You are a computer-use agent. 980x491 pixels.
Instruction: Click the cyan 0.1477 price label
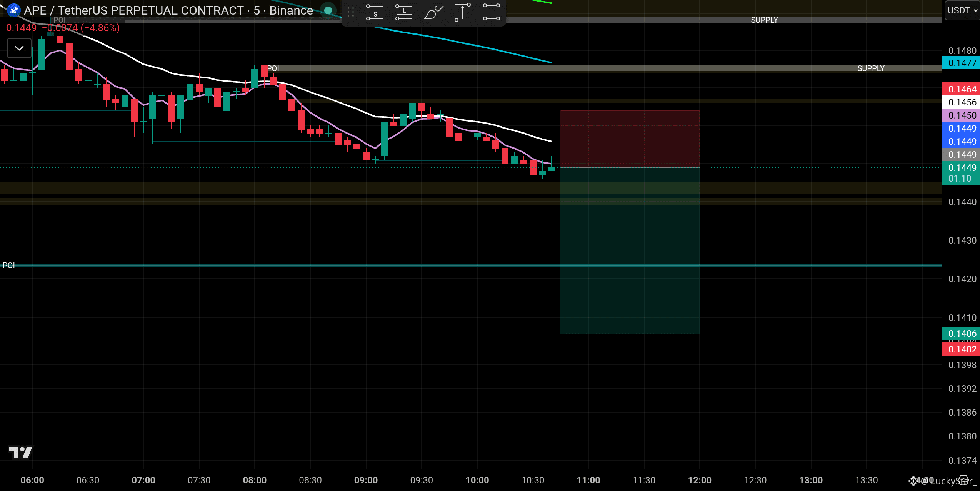click(961, 63)
